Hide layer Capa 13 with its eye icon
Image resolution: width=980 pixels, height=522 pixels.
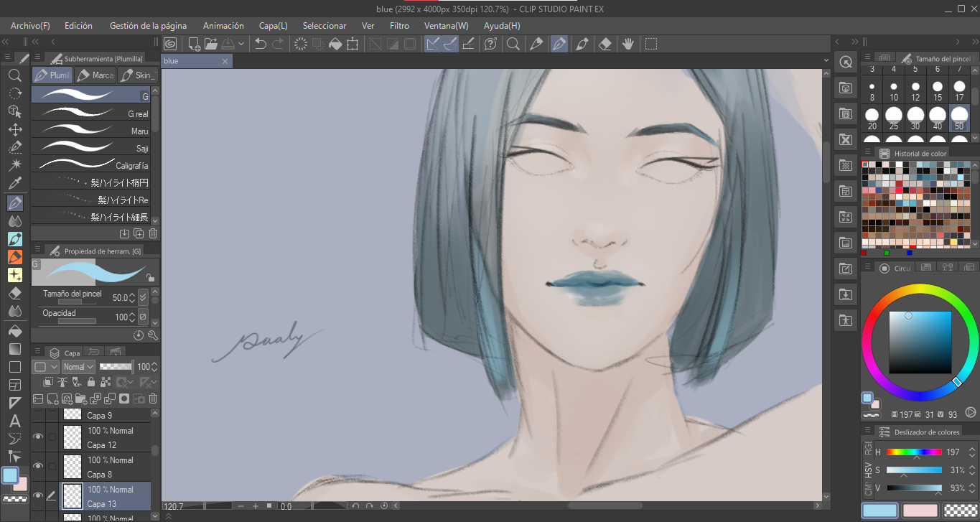[x=38, y=495]
